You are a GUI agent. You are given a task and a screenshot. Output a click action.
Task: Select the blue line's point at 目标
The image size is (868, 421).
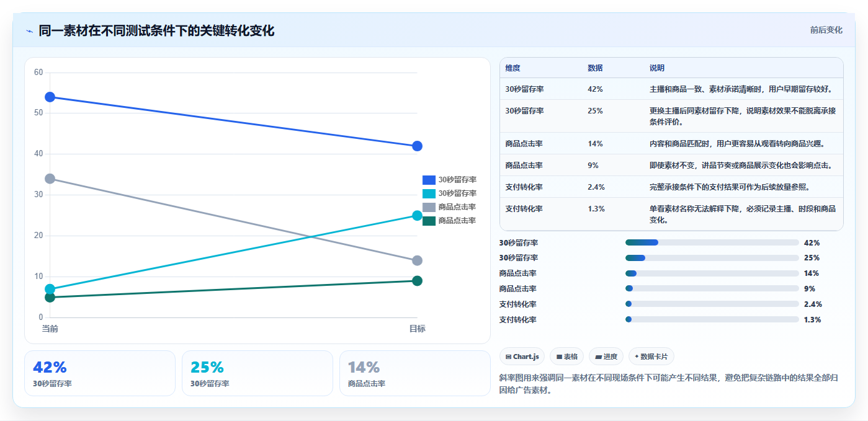click(417, 146)
